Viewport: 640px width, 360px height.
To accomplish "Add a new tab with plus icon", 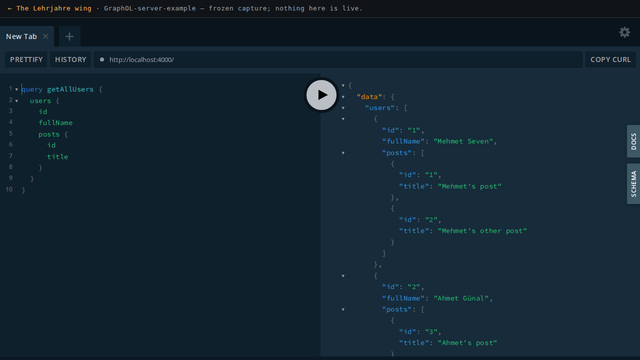I will coord(69,36).
